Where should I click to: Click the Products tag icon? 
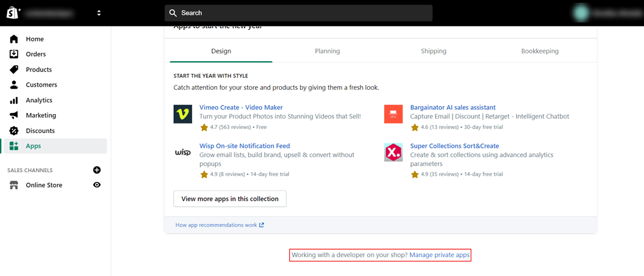[14, 70]
